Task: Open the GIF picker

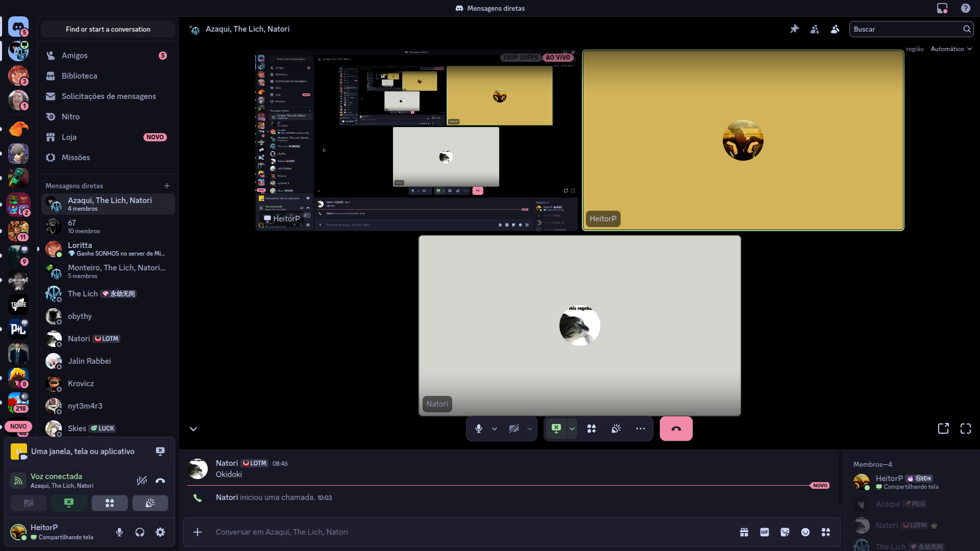Action: coord(765,532)
